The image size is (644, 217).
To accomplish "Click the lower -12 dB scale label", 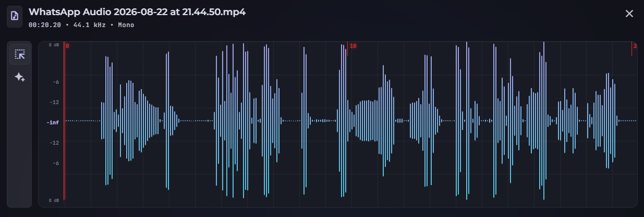I will point(54,143).
